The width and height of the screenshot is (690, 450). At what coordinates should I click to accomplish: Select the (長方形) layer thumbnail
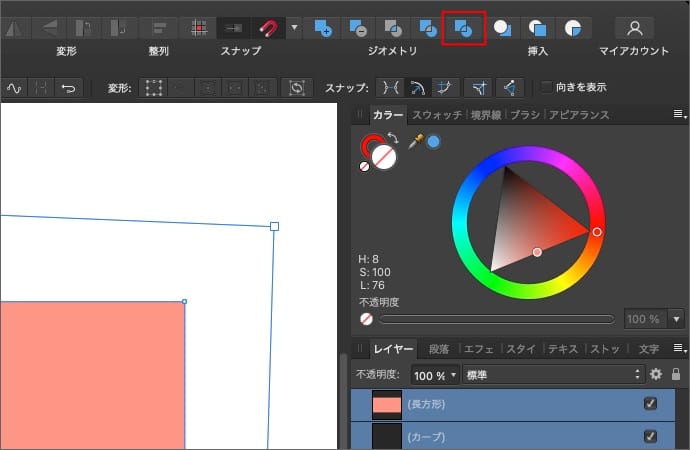(386, 404)
